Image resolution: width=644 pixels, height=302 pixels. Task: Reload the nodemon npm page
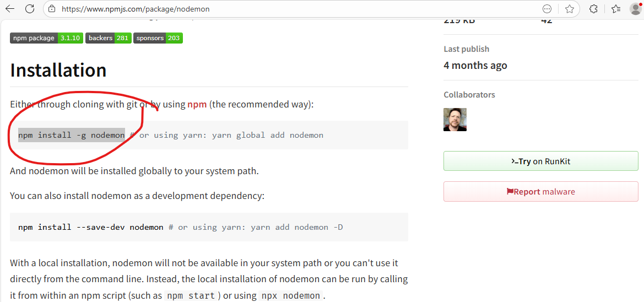click(x=30, y=9)
